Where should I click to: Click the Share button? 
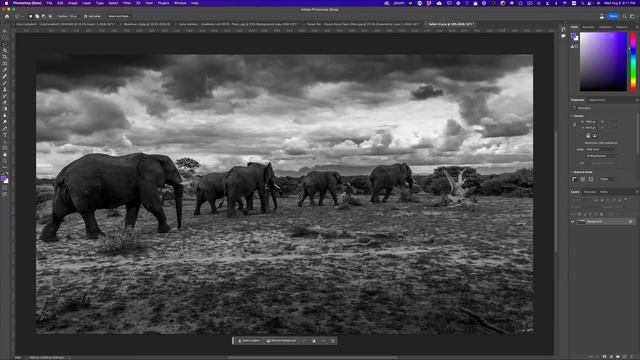tap(613, 16)
